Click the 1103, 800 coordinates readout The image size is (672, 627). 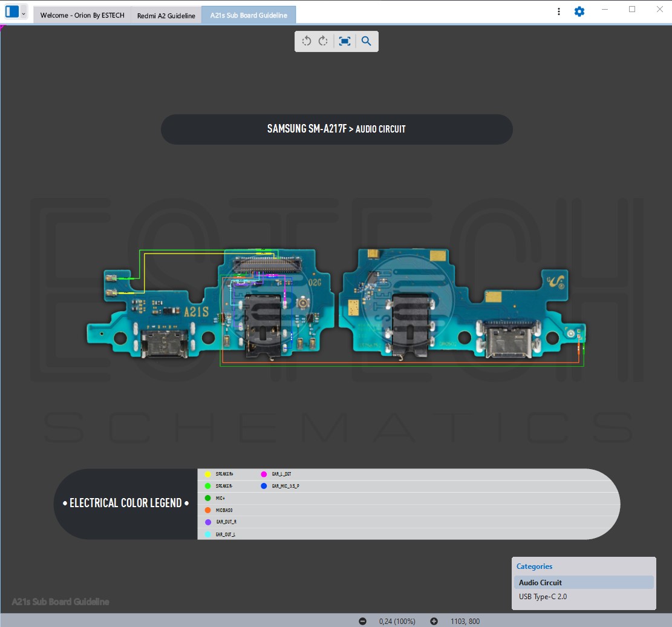click(465, 622)
